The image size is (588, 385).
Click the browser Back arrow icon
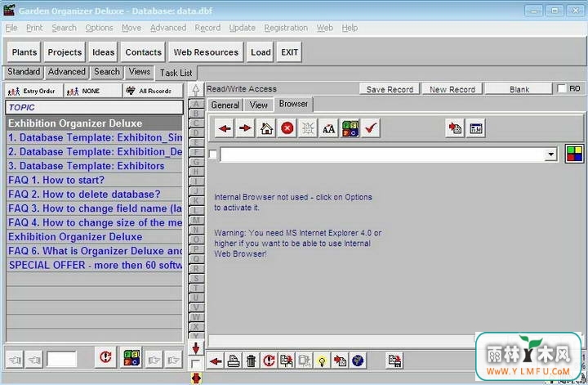(x=225, y=128)
